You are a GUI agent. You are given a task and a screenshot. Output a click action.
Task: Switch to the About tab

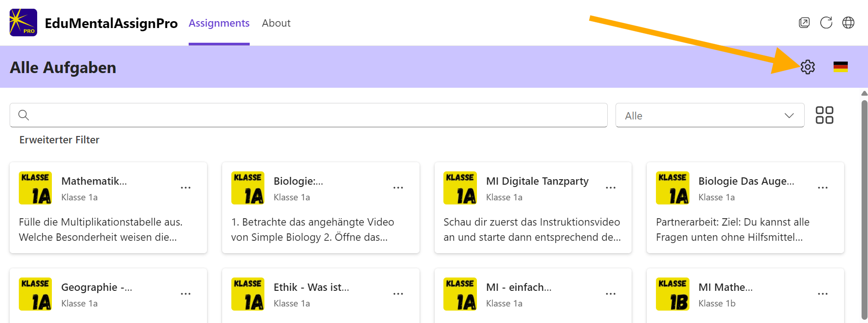pos(276,23)
